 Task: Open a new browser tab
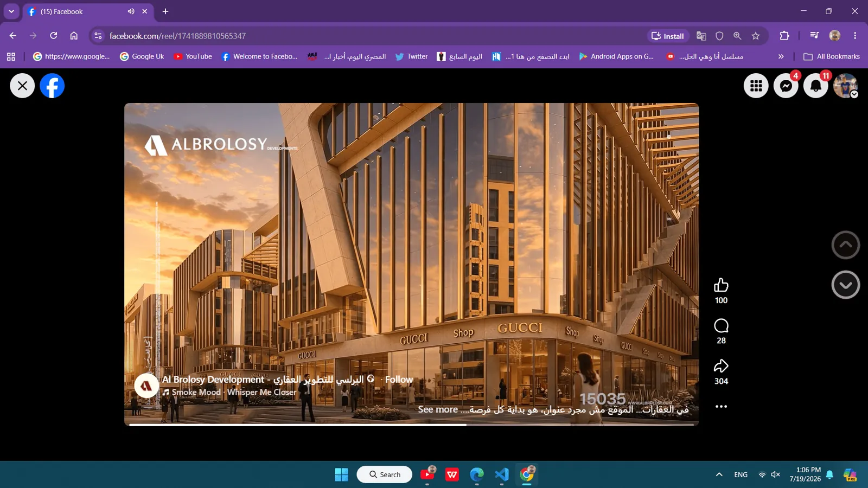165,11
